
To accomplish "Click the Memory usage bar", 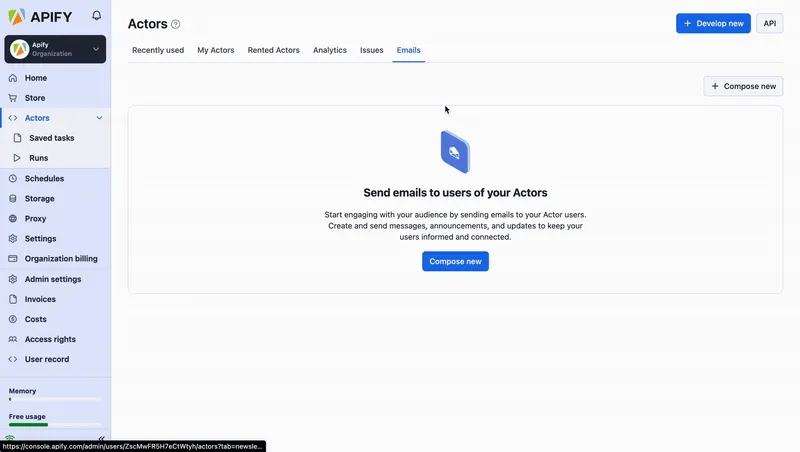I will (x=55, y=399).
